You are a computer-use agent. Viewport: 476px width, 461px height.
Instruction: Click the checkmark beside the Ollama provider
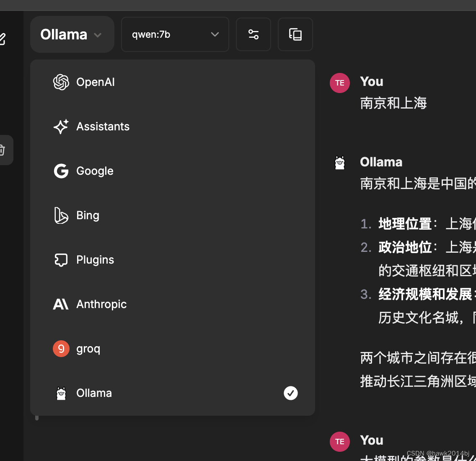[290, 393]
